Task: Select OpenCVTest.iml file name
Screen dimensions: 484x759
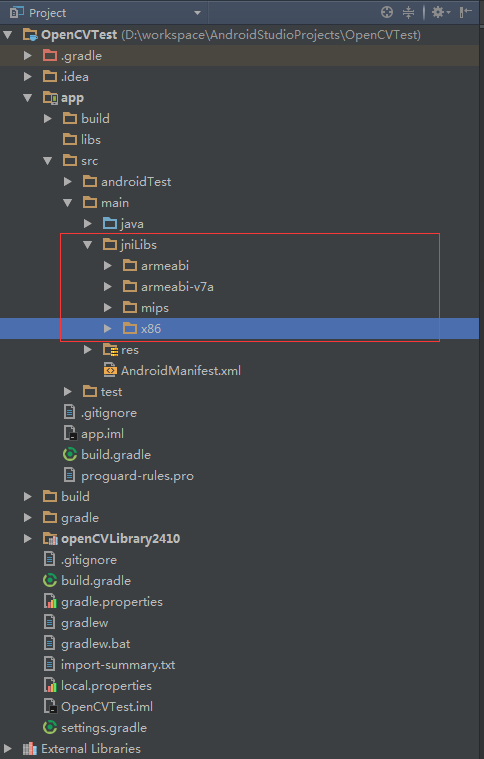Action: 107,707
